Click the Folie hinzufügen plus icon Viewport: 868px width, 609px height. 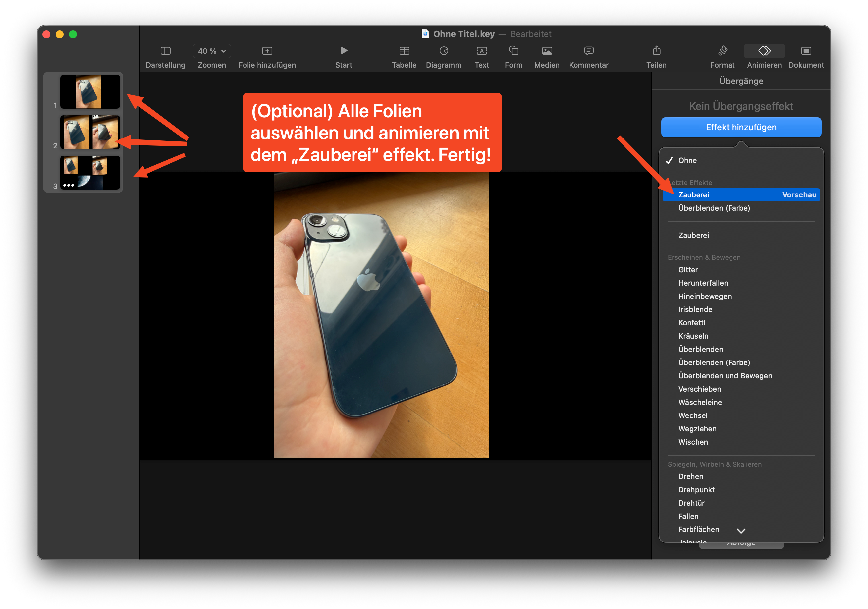click(267, 51)
